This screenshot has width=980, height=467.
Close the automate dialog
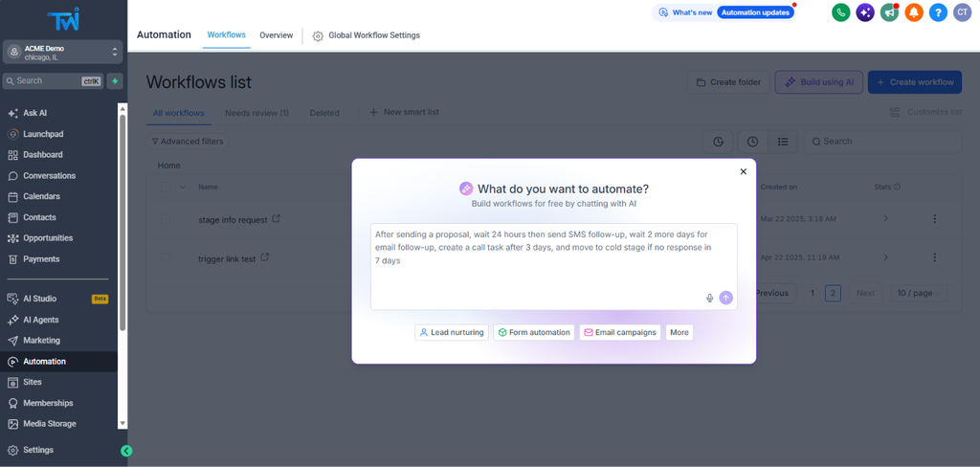tap(743, 171)
